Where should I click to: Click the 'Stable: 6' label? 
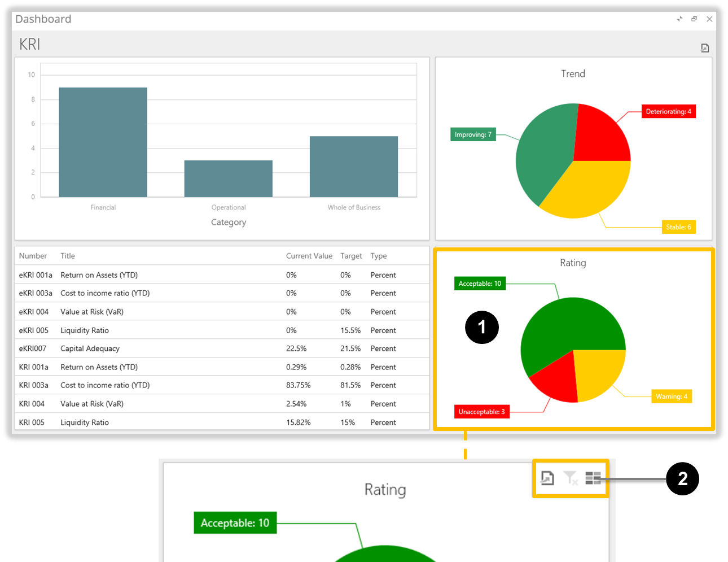(678, 227)
